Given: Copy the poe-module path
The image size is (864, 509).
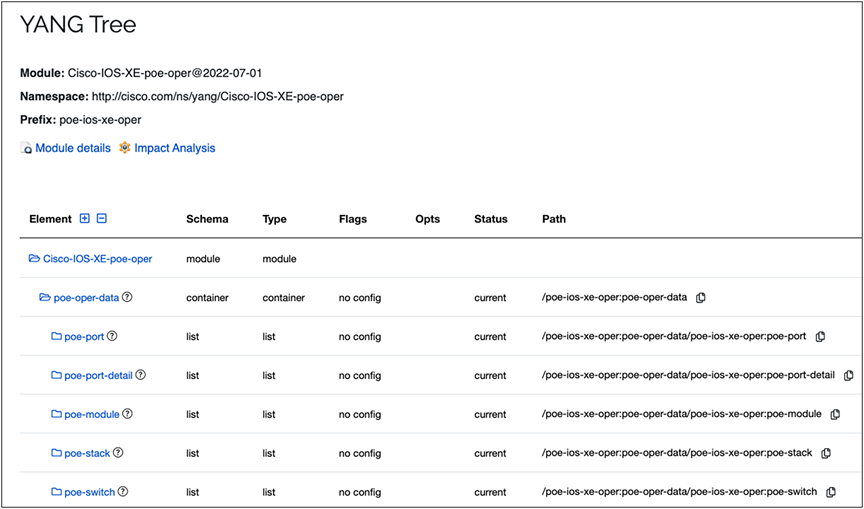Looking at the screenshot, I should click(835, 414).
